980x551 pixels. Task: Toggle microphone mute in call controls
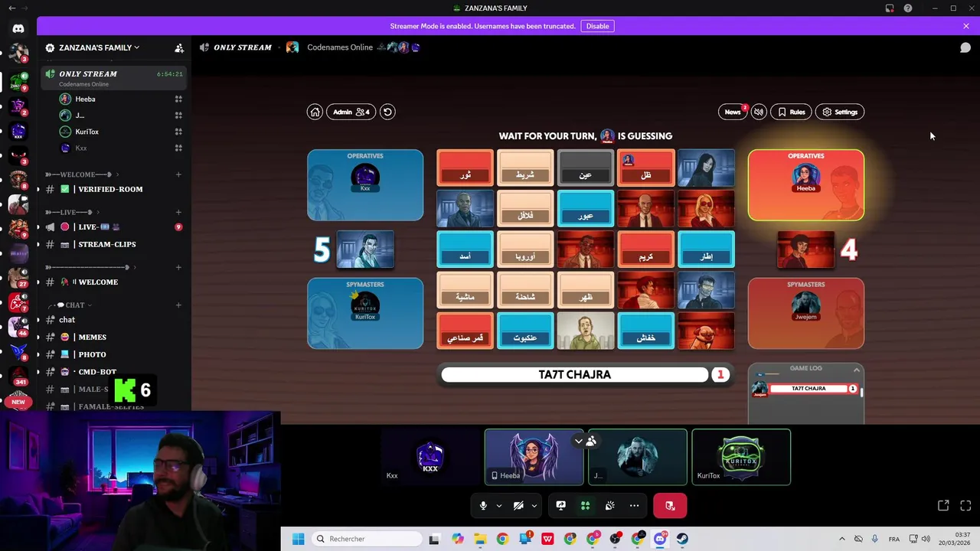pyautogui.click(x=482, y=505)
